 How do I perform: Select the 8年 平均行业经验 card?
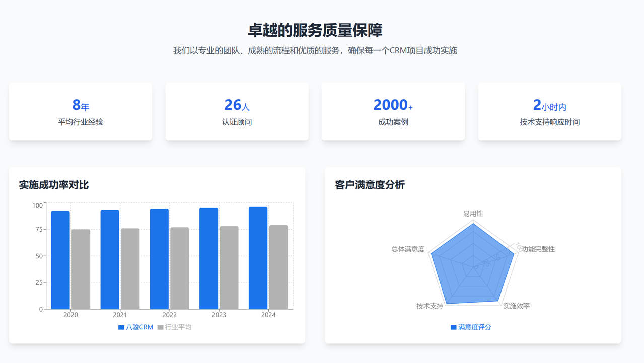coord(81,112)
